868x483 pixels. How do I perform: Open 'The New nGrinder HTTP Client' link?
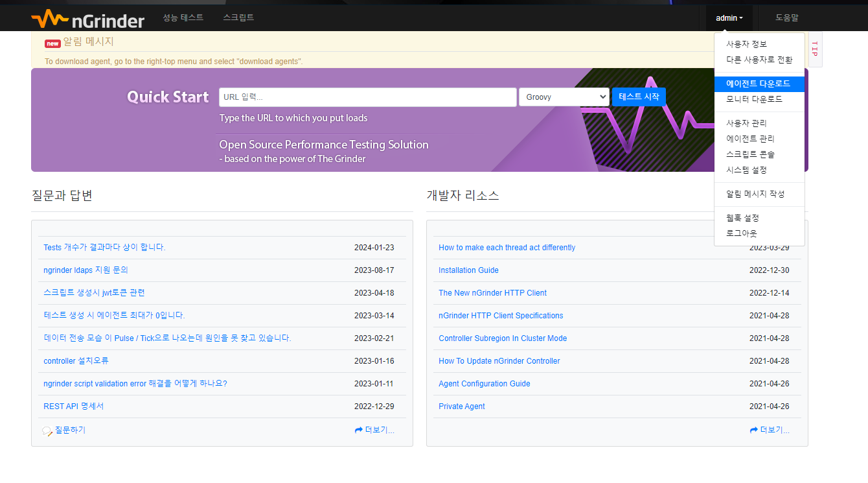(492, 293)
